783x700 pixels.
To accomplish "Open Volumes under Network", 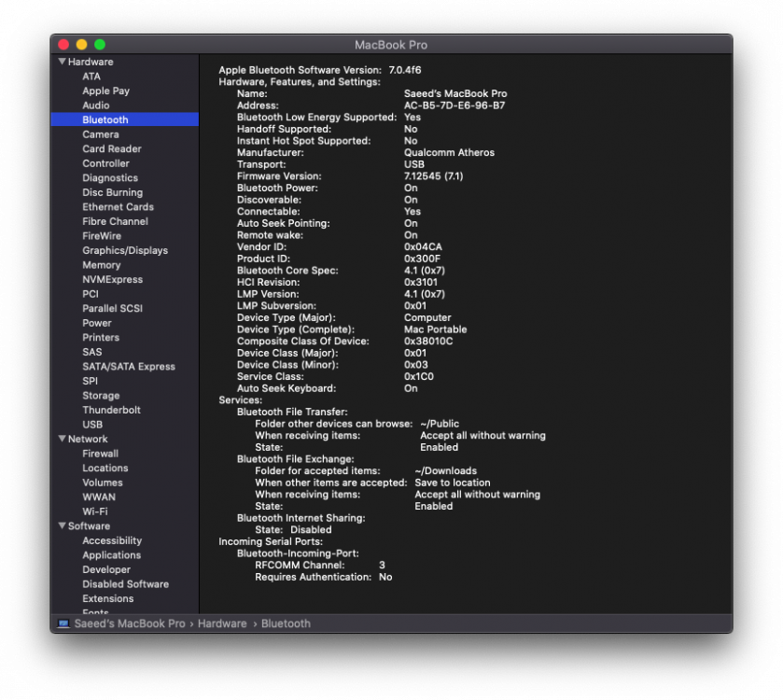I will tap(103, 483).
